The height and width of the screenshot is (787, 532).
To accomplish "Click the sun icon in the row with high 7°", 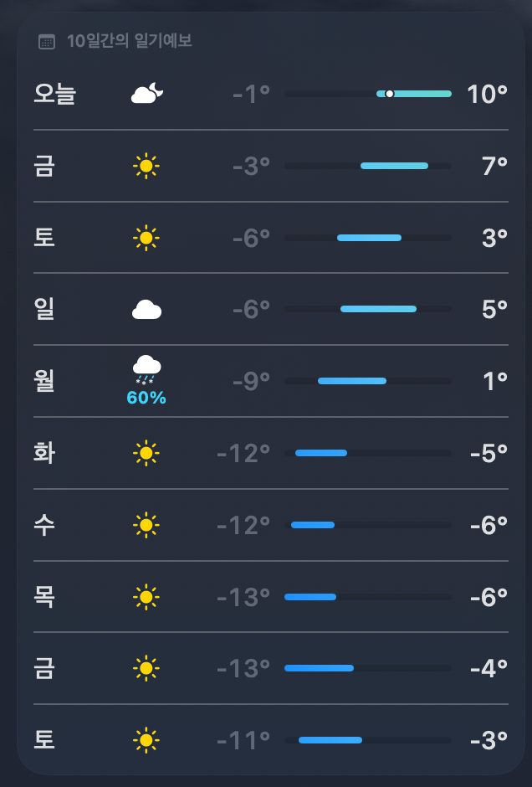I will (x=146, y=167).
